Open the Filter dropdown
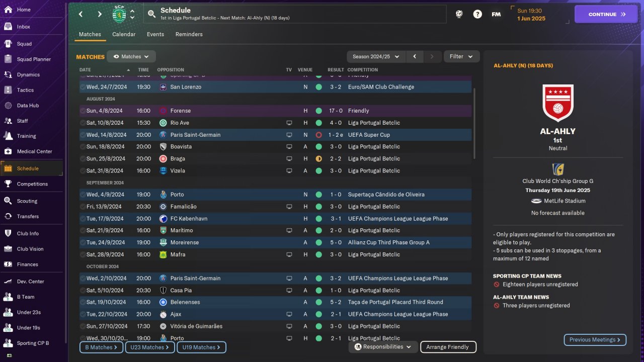The height and width of the screenshot is (362, 644). click(461, 57)
